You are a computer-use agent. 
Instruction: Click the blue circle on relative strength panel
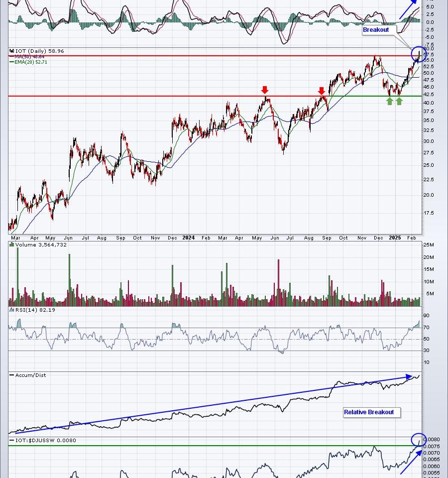pos(419,439)
